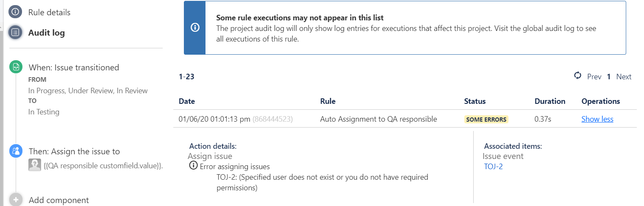Click the Add component label
Viewport: 644px width, 206px height.
(x=59, y=200)
